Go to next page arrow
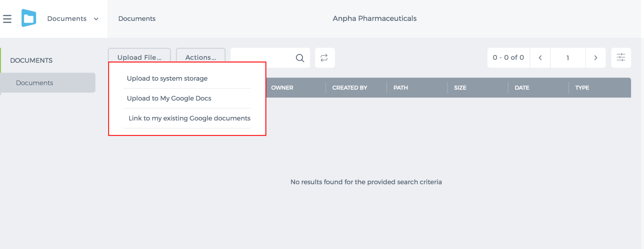The height and width of the screenshot is (249, 644). (596, 58)
